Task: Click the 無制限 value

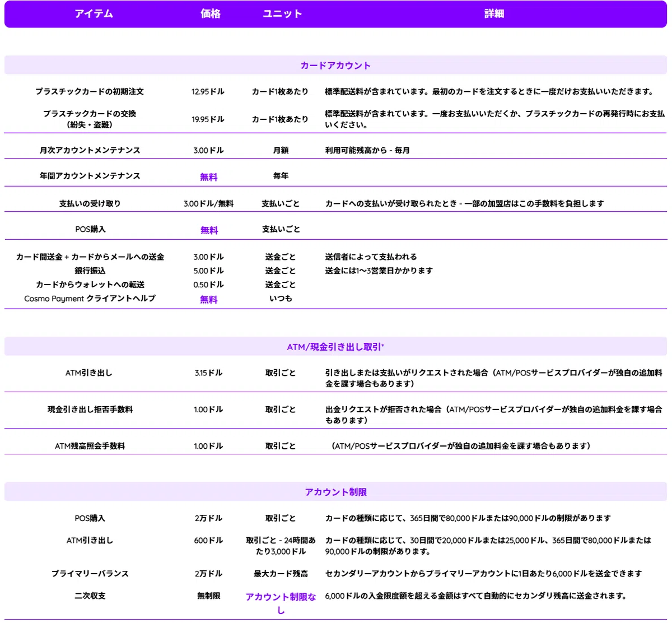Action: point(208,596)
